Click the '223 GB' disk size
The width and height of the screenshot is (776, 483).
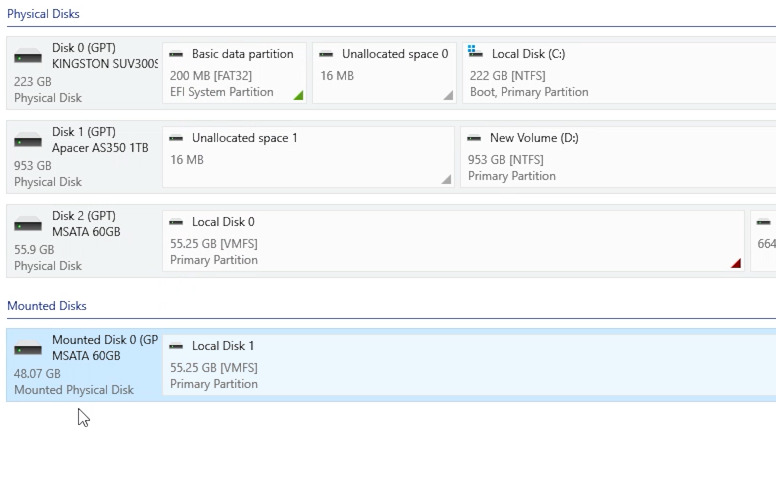click(x=33, y=82)
